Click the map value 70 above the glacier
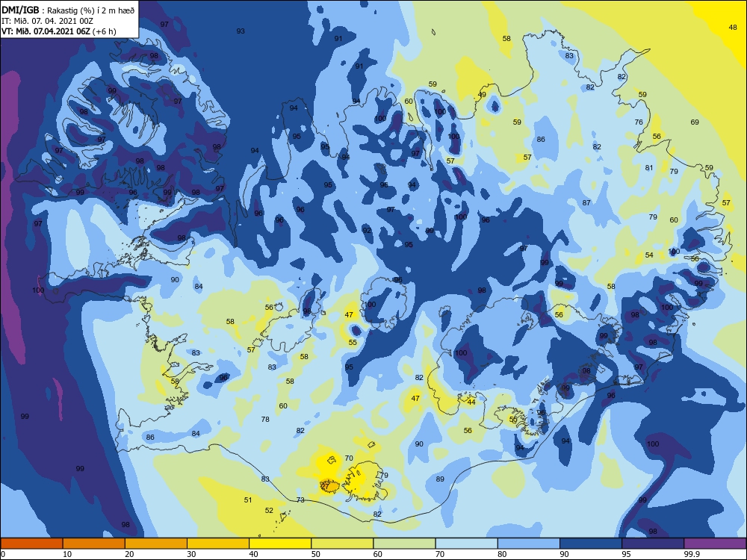Image resolution: width=747 pixels, height=560 pixels. [x=349, y=458]
